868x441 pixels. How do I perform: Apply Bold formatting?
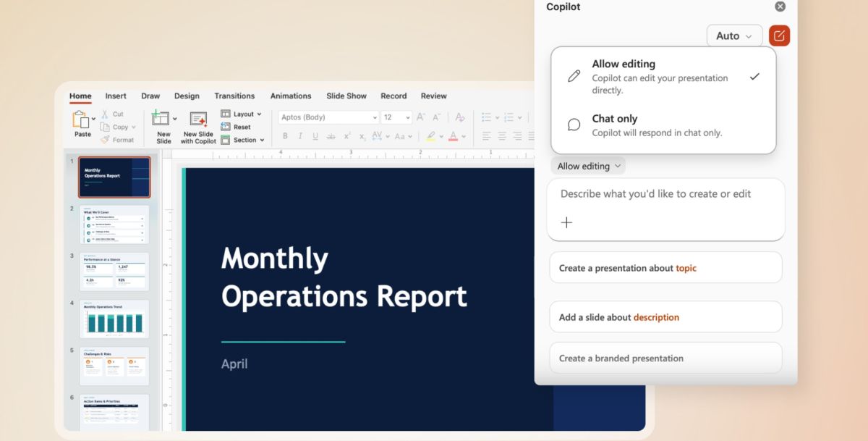coord(286,136)
